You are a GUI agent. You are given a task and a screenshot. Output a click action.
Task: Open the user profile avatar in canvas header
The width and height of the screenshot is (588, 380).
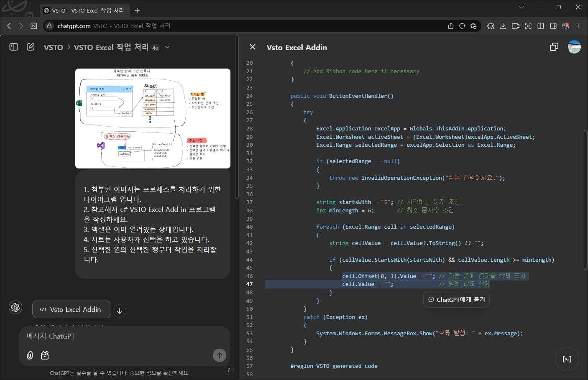pyautogui.click(x=574, y=47)
